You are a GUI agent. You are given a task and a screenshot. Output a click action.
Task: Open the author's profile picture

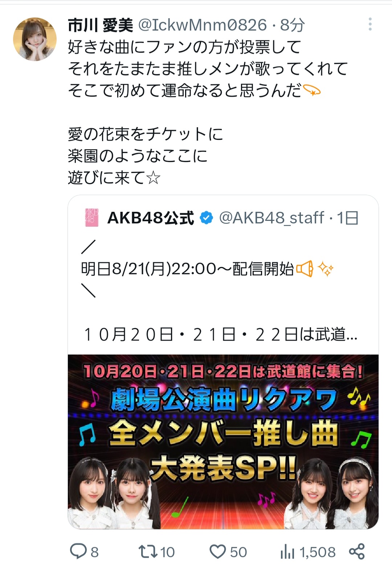point(35,39)
